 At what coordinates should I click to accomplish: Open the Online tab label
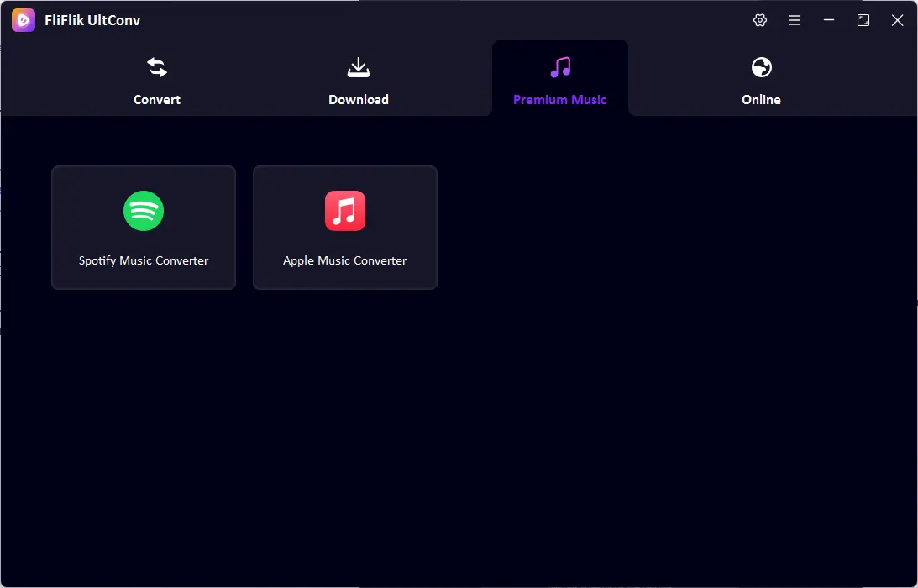(x=762, y=99)
